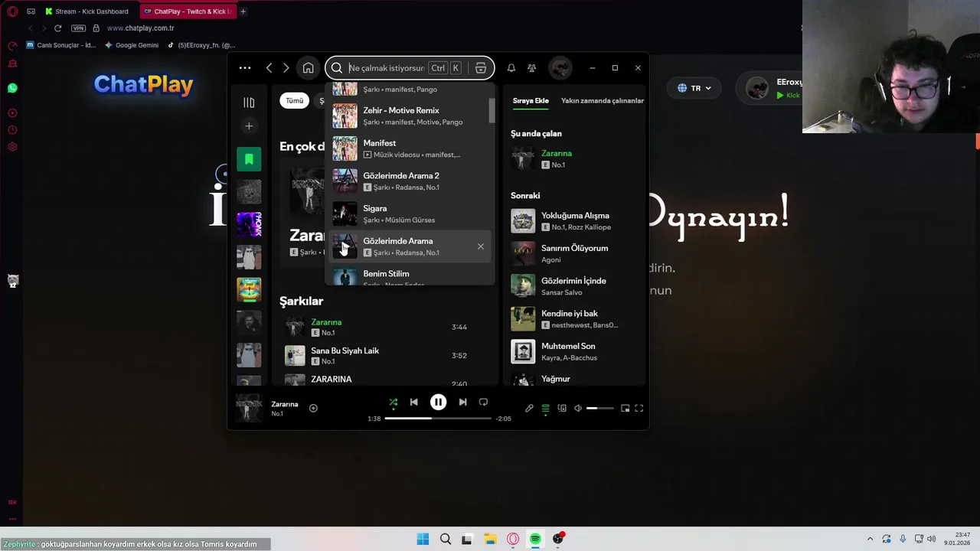Open new browser tab with plus

[x=243, y=11]
